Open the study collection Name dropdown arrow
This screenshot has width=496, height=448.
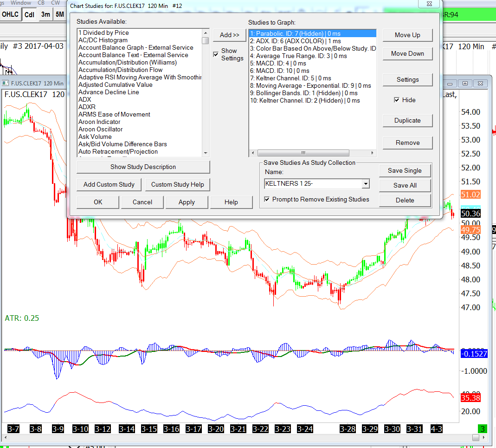[366, 184]
